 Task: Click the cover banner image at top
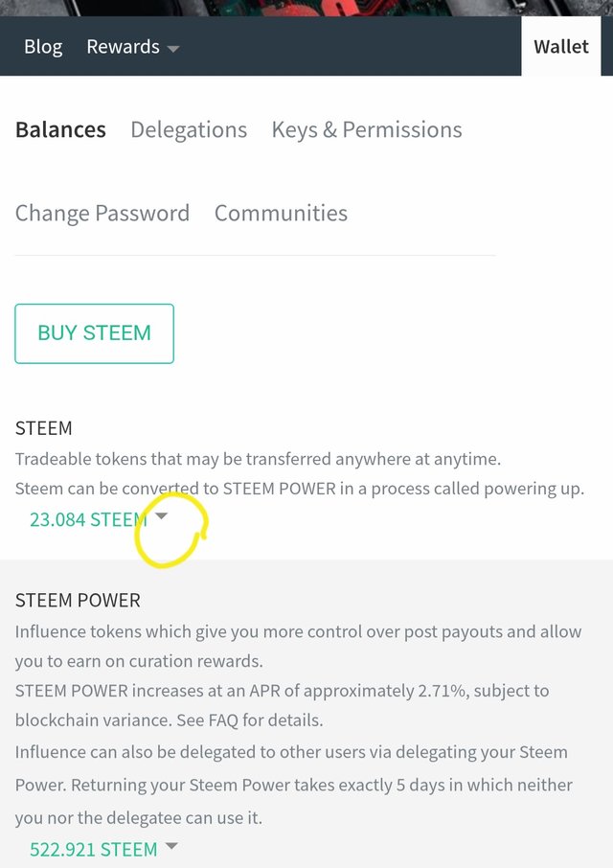(306, 8)
